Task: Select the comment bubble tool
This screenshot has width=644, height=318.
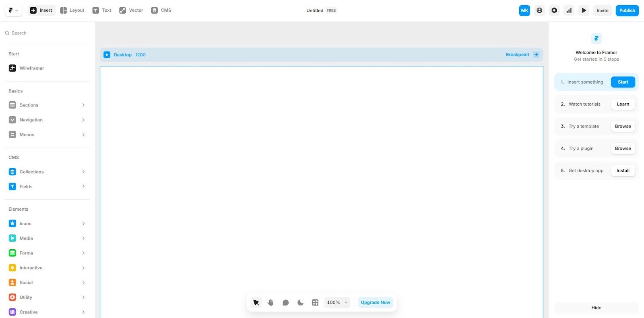Action: click(x=285, y=302)
